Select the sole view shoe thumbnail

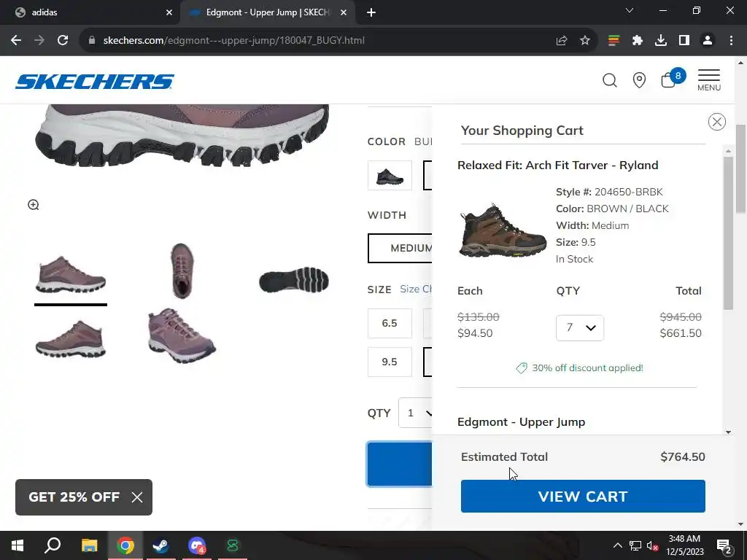(x=293, y=279)
